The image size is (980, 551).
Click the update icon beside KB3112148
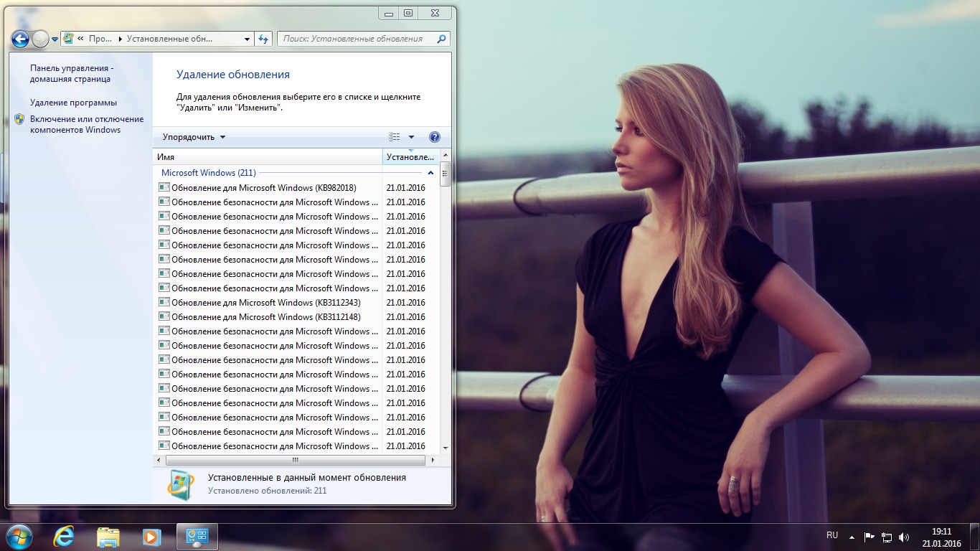pyautogui.click(x=164, y=316)
